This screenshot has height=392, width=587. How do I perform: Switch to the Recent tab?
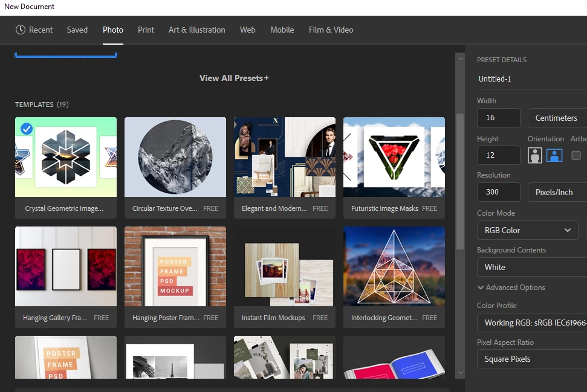34,30
